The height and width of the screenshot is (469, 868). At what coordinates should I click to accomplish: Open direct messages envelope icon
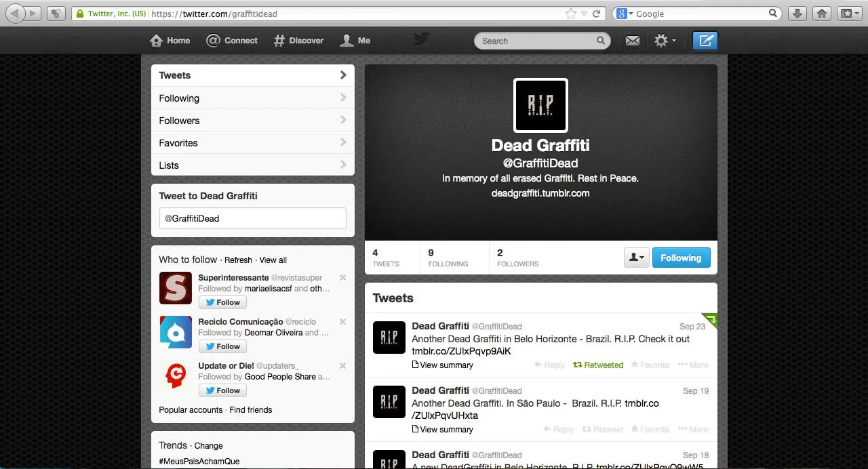(x=633, y=41)
